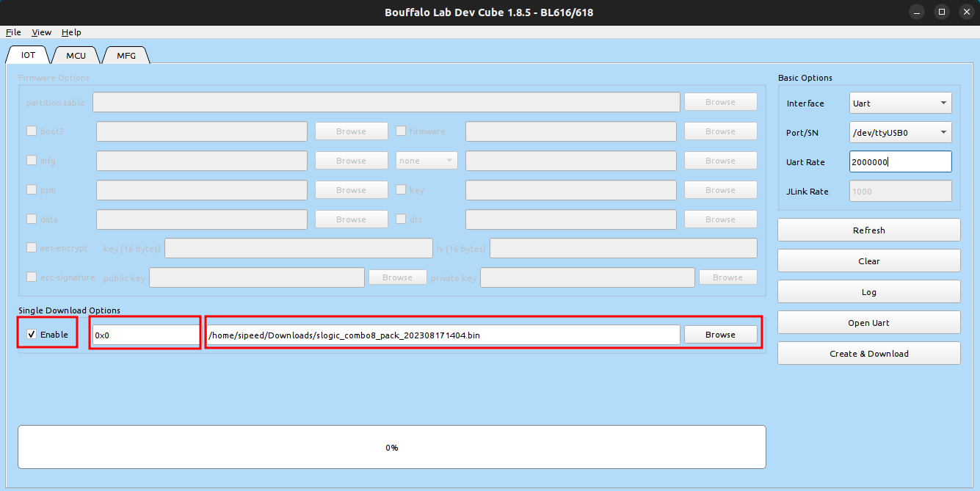Click the 0% download progress bar
Viewport: 980px width, 491px height.
coord(392,447)
